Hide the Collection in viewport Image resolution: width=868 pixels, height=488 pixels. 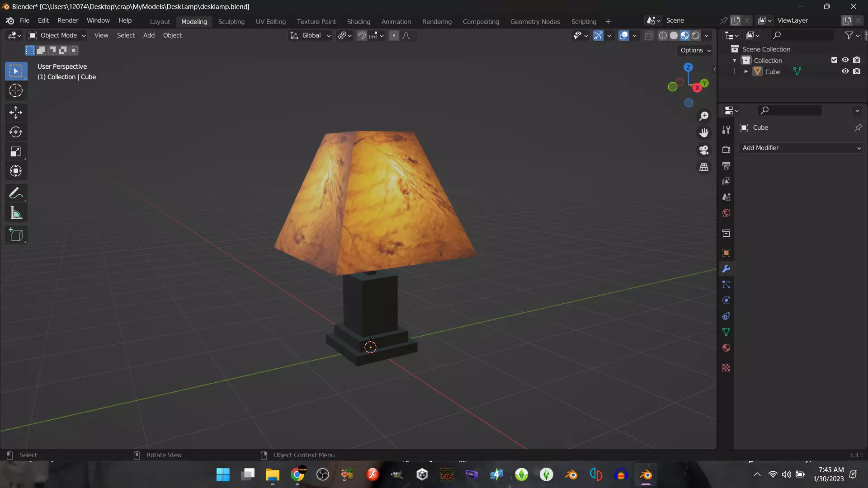(845, 60)
